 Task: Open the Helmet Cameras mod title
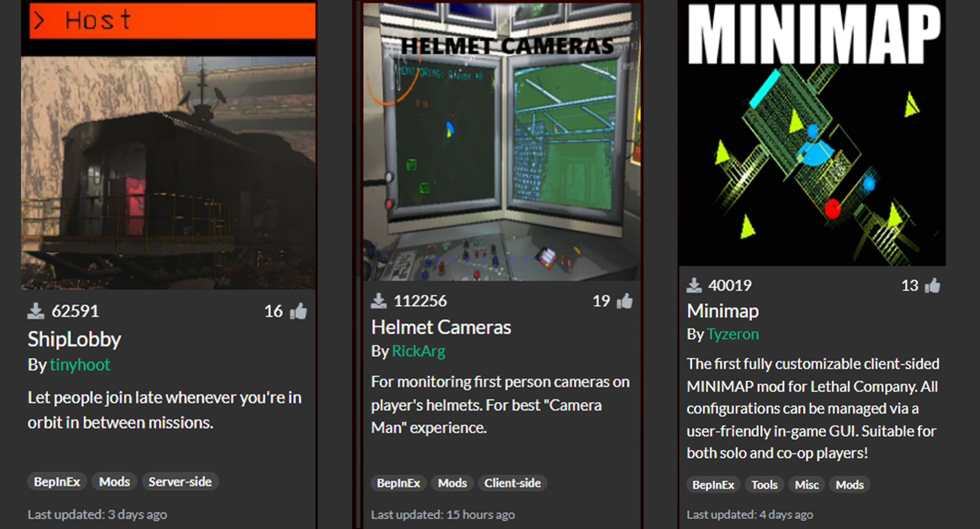[x=441, y=327]
